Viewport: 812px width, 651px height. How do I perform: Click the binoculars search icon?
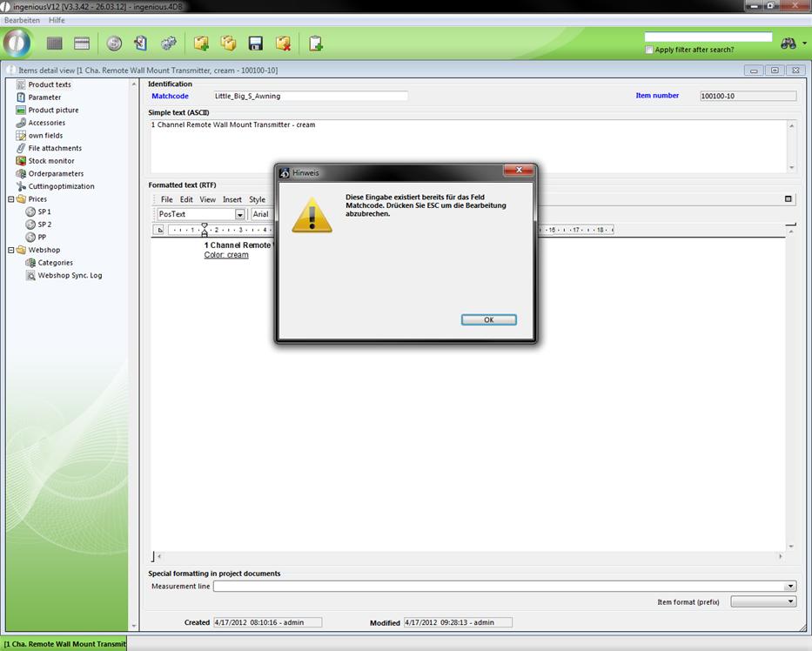coord(789,44)
